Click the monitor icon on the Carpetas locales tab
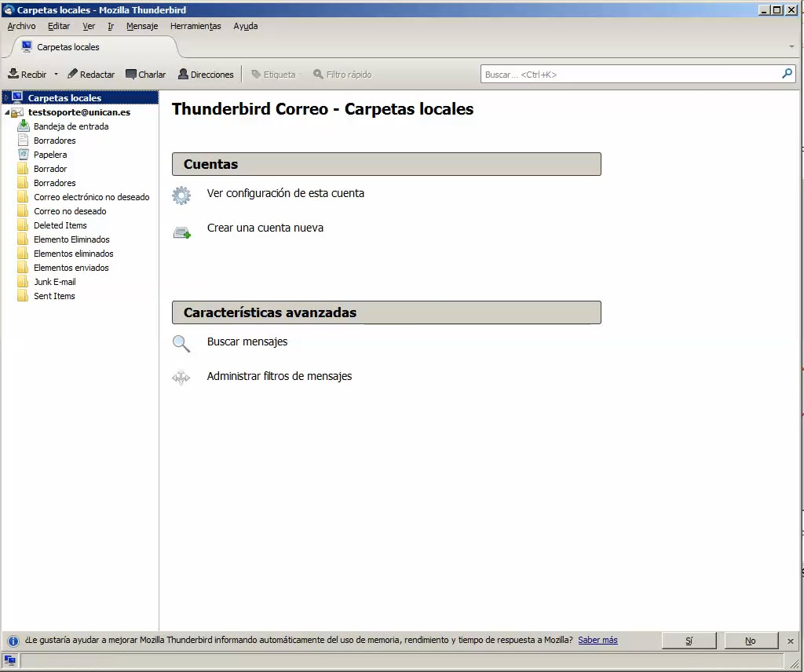Screen dimensions: 804x672 pos(27,46)
